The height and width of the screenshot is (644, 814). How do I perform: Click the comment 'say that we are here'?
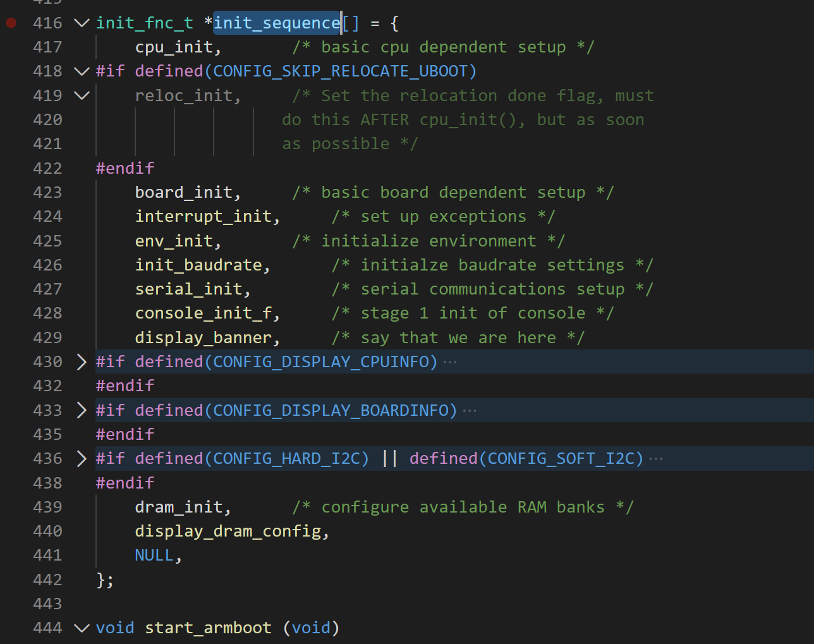coord(459,337)
